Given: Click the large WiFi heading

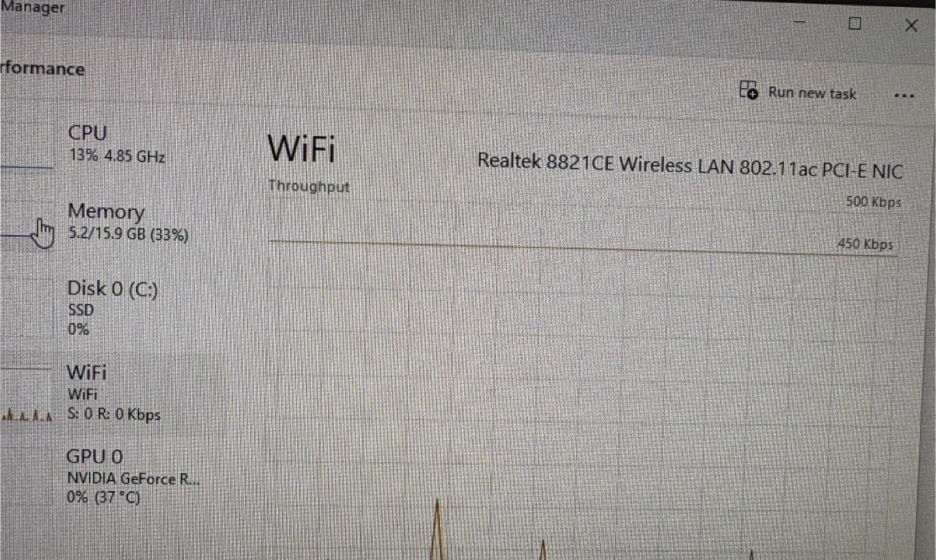Looking at the screenshot, I should coord(302,148).
